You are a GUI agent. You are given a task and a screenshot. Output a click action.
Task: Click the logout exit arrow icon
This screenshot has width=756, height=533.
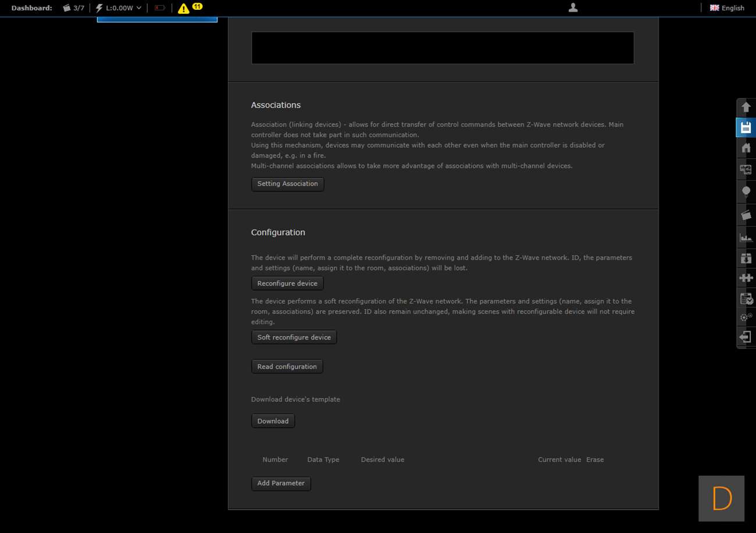click(746, 337)
